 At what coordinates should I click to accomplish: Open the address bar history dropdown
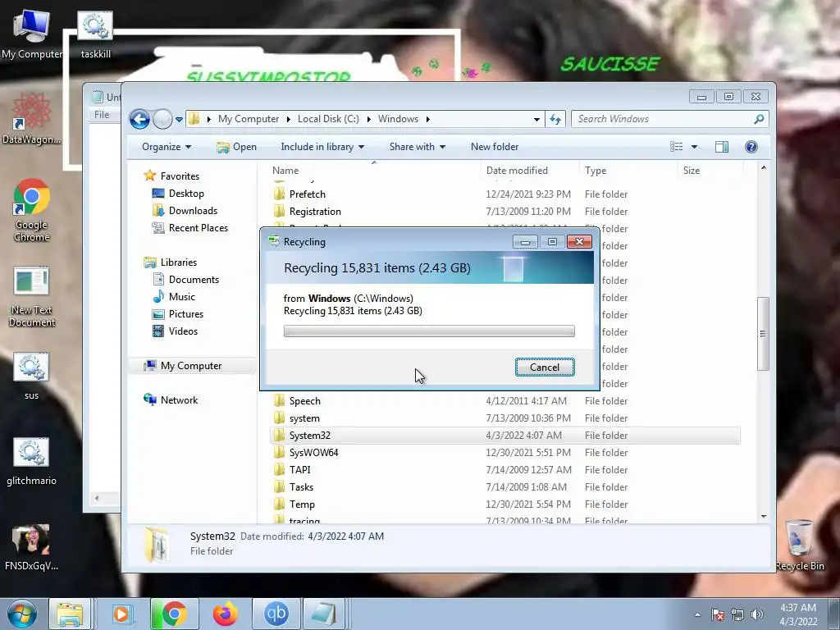pos(536,120)
